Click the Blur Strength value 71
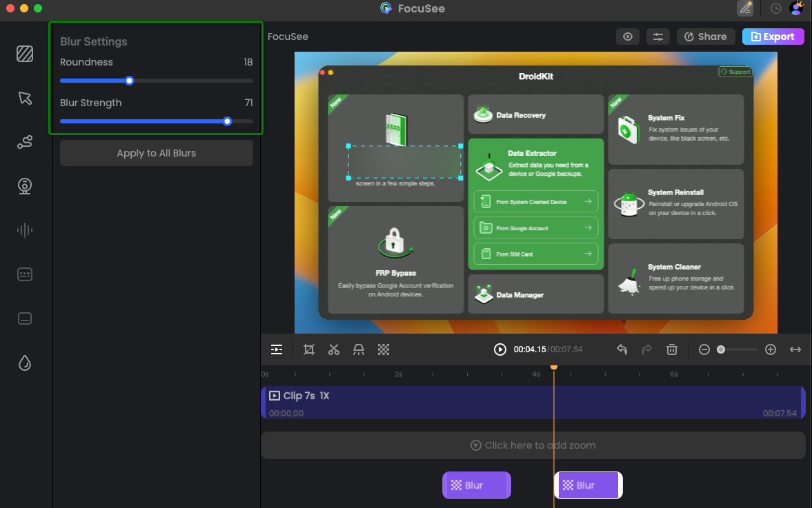Viewport: 812px width, 508px height. (248, 103)
